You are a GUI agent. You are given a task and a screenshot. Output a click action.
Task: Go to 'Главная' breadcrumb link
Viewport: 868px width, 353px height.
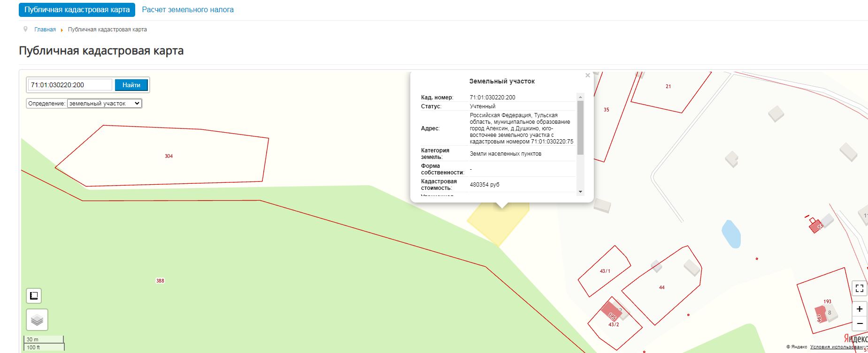click(45, 30)
